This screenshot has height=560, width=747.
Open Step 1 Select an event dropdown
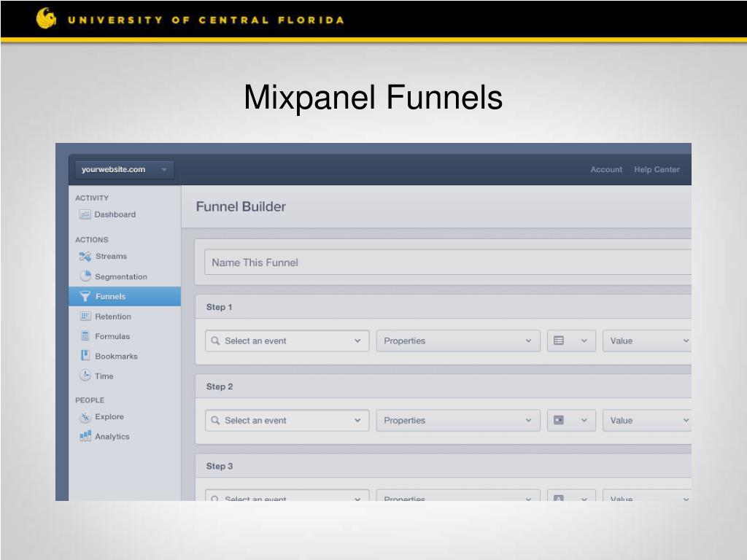[x=287, y=341]
